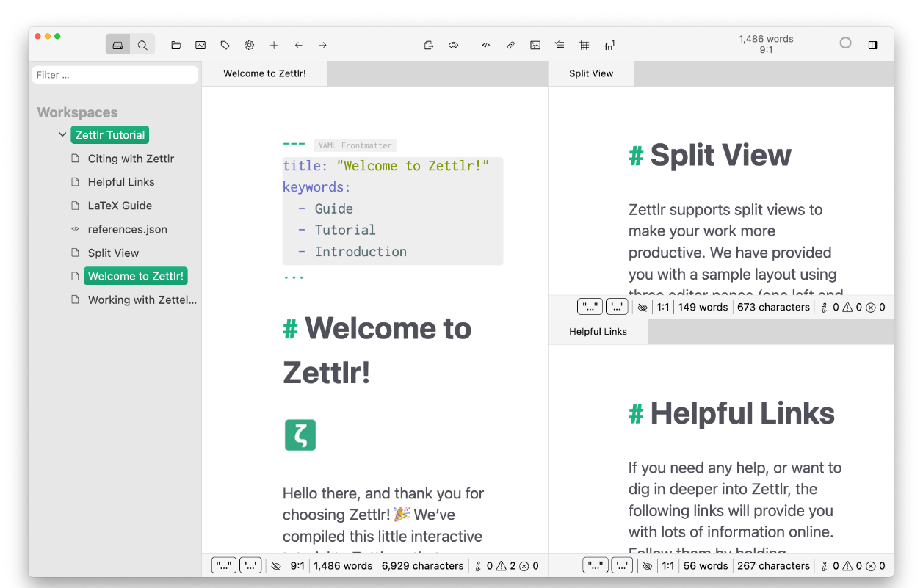Viewport: 923px width, 588px height.
Task: Navigate back using the left arrow
Action: coord(298,45)
